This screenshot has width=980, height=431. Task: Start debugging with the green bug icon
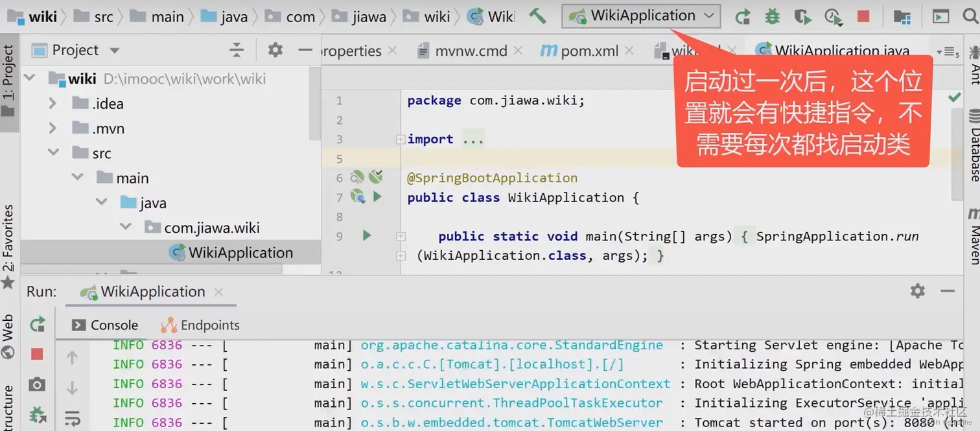click(772, 17)
